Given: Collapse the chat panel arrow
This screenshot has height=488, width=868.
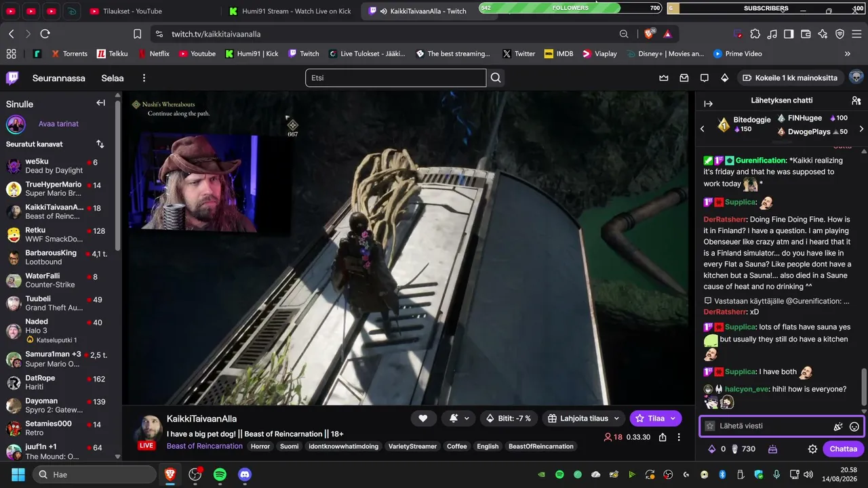Looking at the screenshot, I should [x=709, y=104].
